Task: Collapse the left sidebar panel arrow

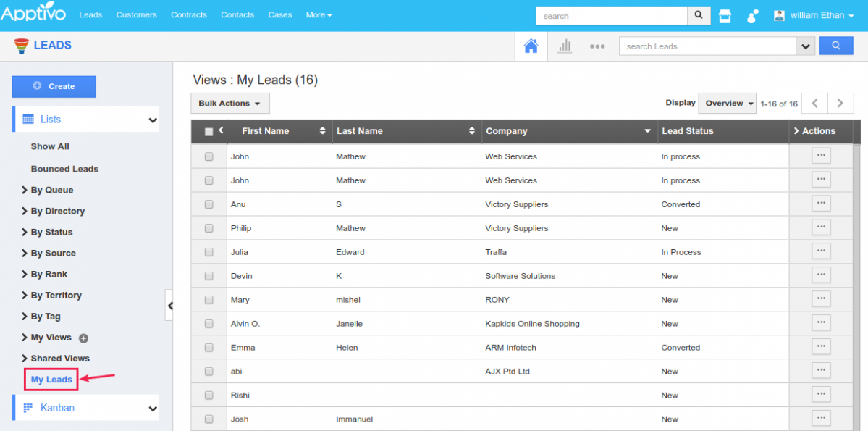Action: (169, 306)
